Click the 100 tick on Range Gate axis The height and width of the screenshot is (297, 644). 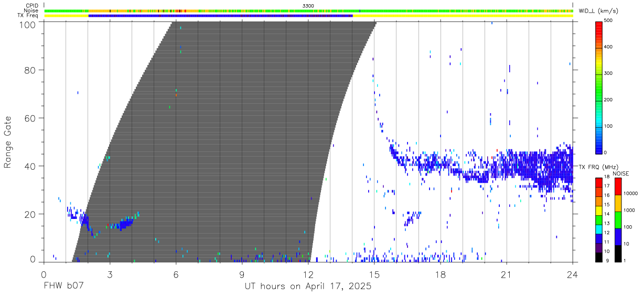[28, 24]
